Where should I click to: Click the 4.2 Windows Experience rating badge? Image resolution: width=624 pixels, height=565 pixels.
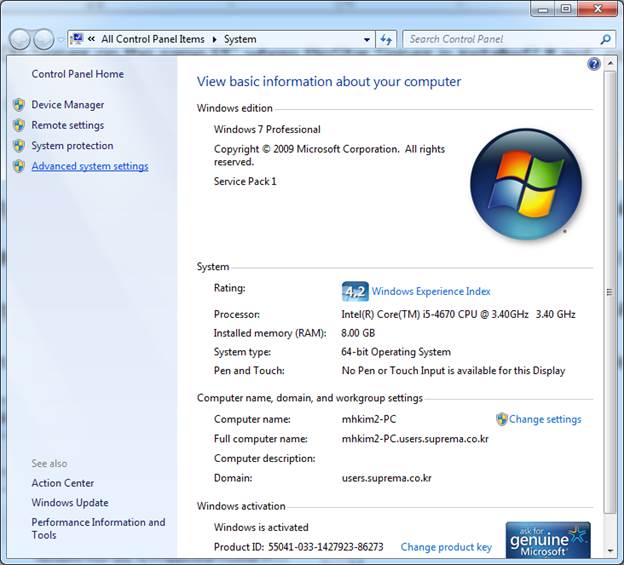[x=354, y=291]
